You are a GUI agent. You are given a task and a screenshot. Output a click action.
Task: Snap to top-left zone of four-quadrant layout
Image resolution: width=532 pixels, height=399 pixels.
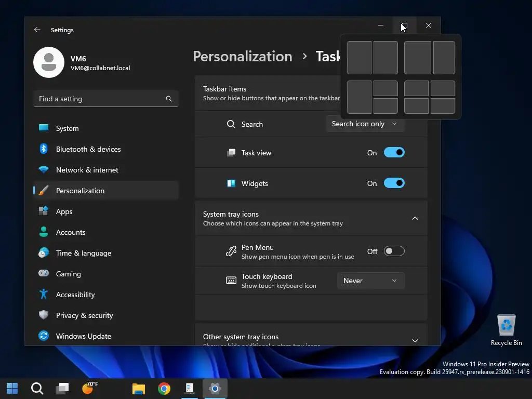tap(416, 88)
